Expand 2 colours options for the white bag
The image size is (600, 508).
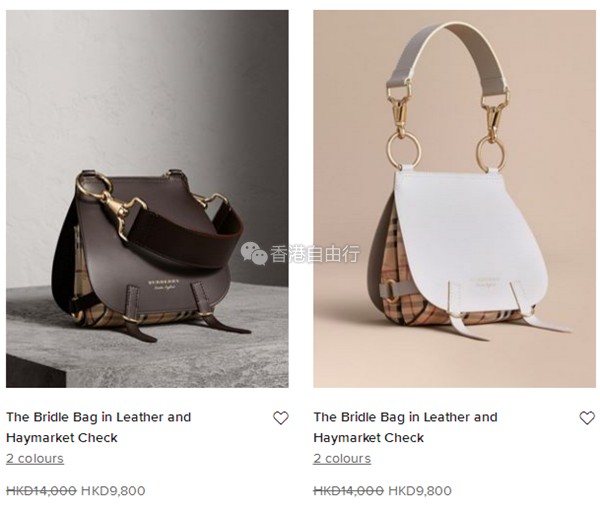[x=342, y=458]
